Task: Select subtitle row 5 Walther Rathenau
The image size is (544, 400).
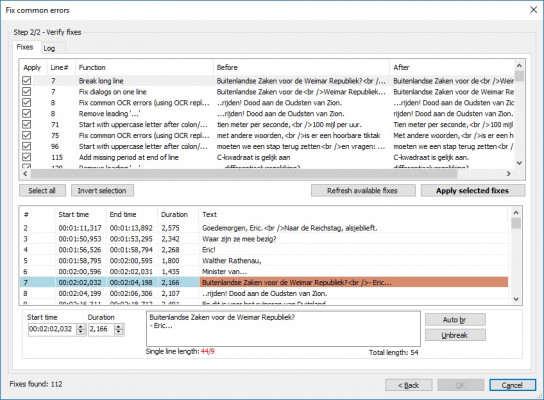Action: pos(264,261)
